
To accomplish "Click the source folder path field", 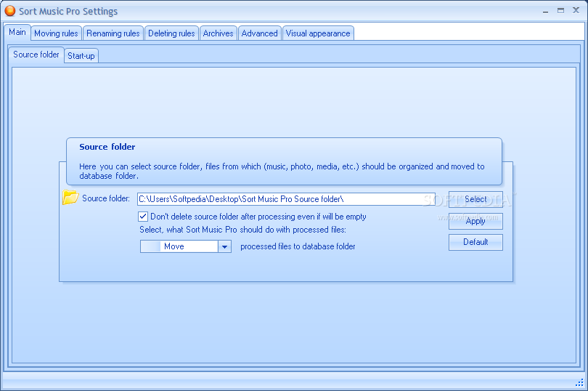I will (286, 199).
